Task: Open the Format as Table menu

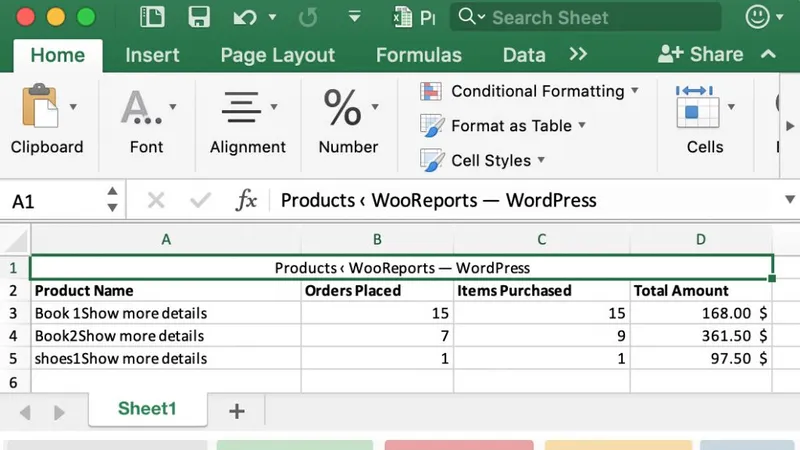Action: (x=503, y=126)
